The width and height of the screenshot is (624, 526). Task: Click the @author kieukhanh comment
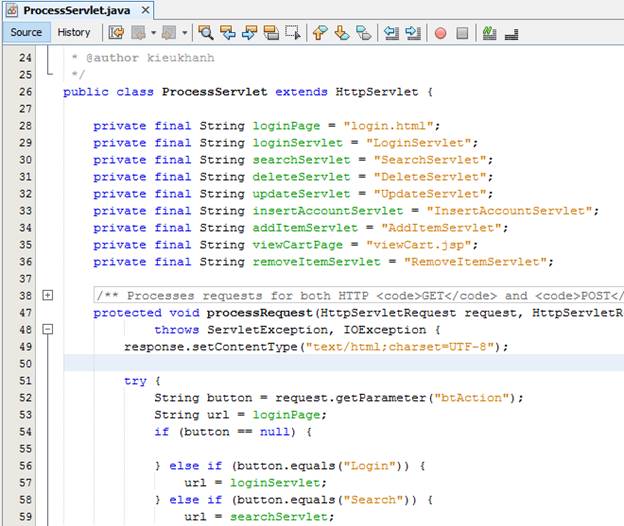coord(150,58)
